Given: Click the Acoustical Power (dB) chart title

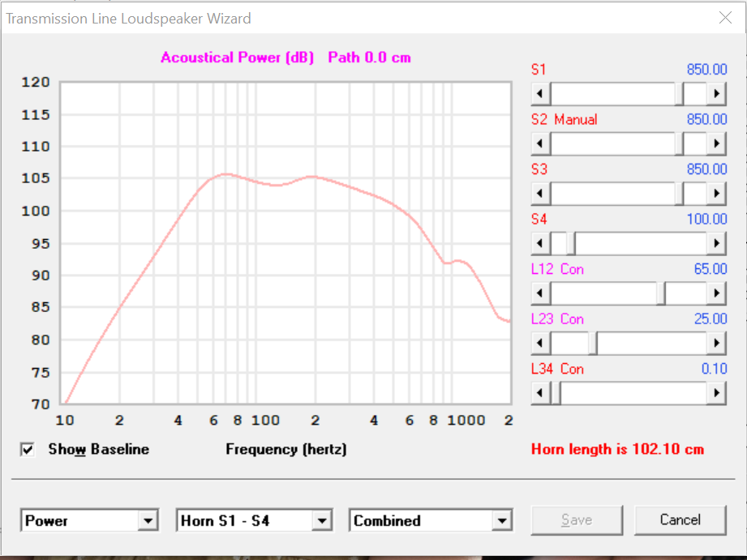Looking at the screenshot, I should point(238,58).
